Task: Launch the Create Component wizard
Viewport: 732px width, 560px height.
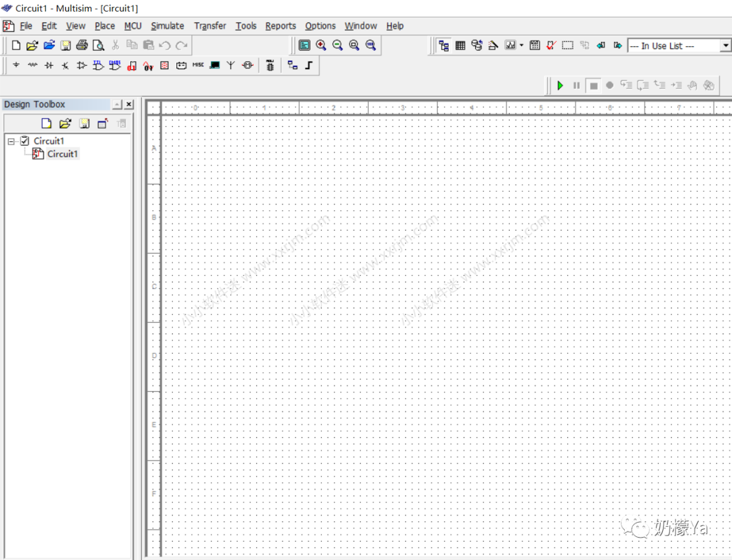Action: tap(493, 45)
